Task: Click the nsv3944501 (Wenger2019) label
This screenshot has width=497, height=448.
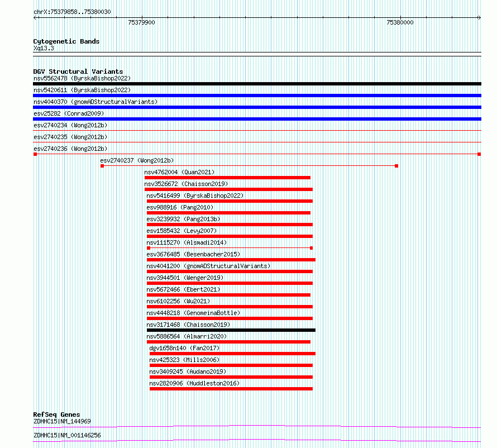Action: (x=185, y=278)
